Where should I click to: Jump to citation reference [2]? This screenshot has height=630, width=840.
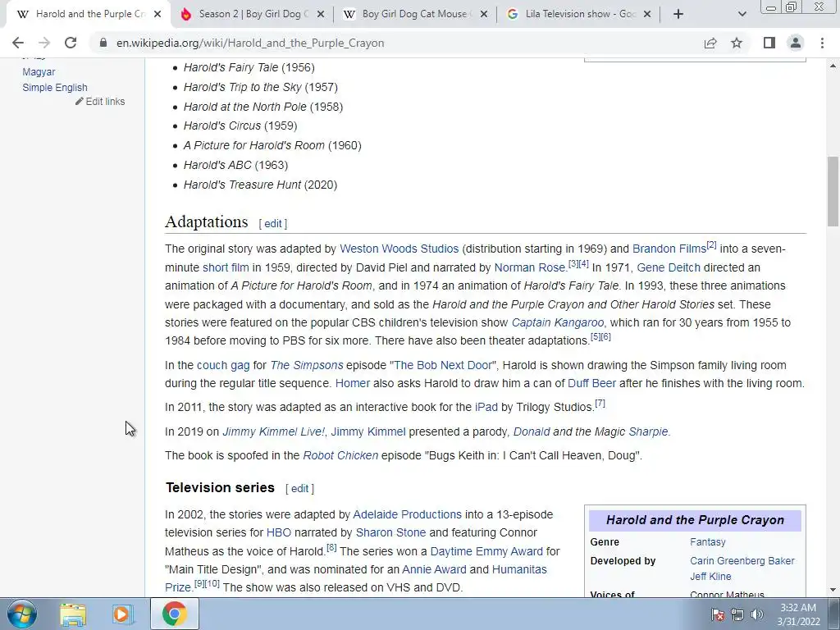711,244
